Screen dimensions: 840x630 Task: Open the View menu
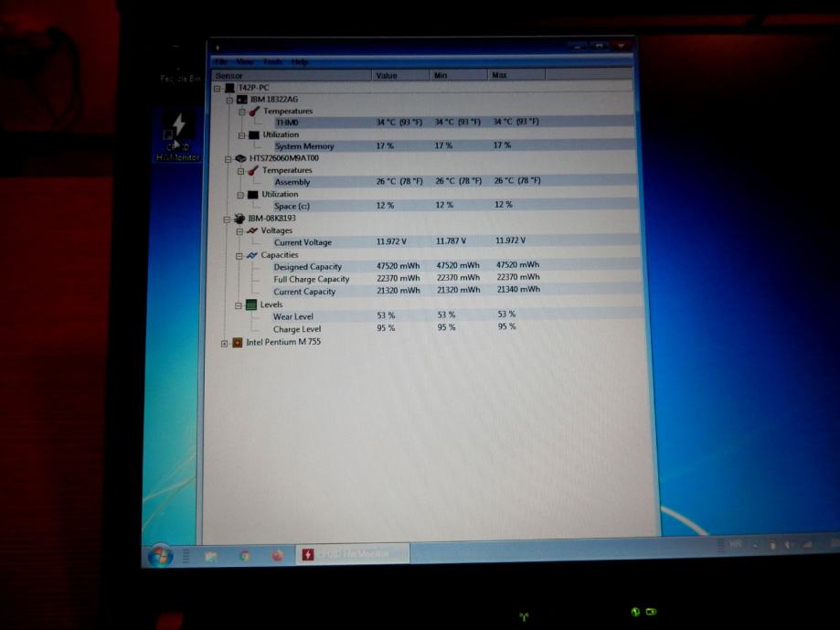click(245, 61)
